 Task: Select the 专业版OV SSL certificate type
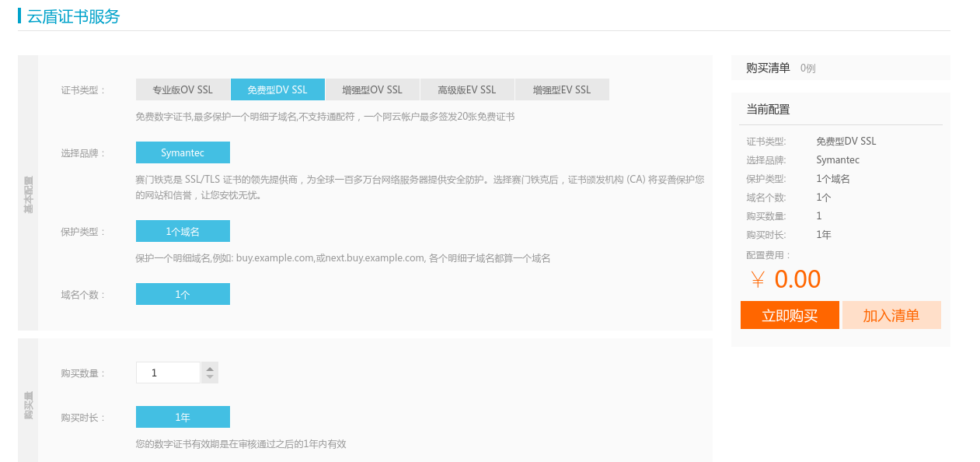pyautogui.click(x=183, y=89)
